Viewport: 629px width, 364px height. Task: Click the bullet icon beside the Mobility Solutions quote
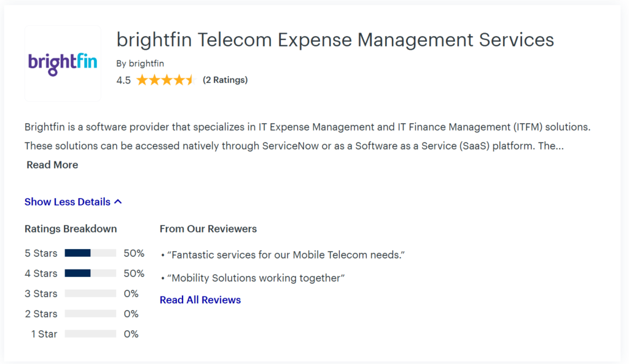click(x=163, y=278)
